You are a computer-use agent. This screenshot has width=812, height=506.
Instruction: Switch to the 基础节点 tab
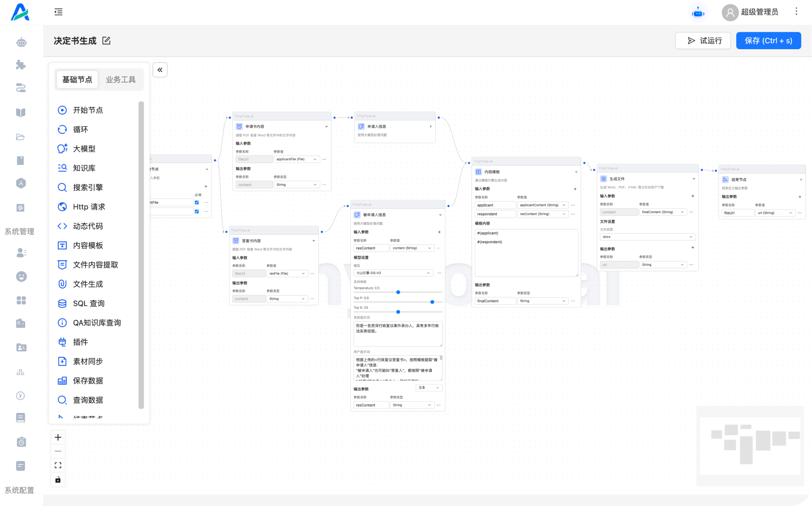(x=77, y=80)
